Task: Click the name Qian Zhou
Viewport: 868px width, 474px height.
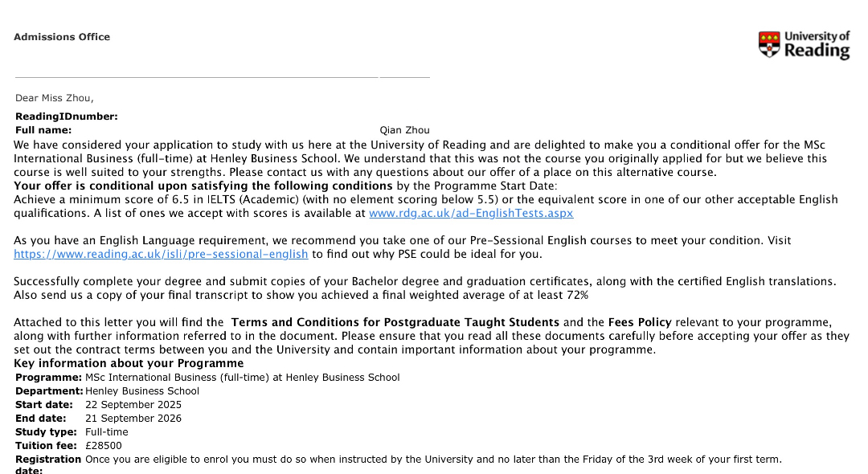Action: click(x=404, y=129)
